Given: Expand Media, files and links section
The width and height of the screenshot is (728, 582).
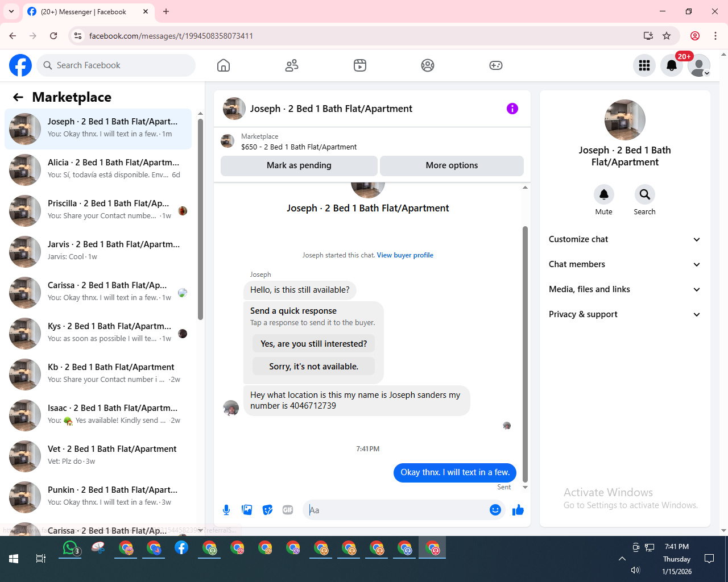Looking at the screenshot, I should click(x=624, y=289).
